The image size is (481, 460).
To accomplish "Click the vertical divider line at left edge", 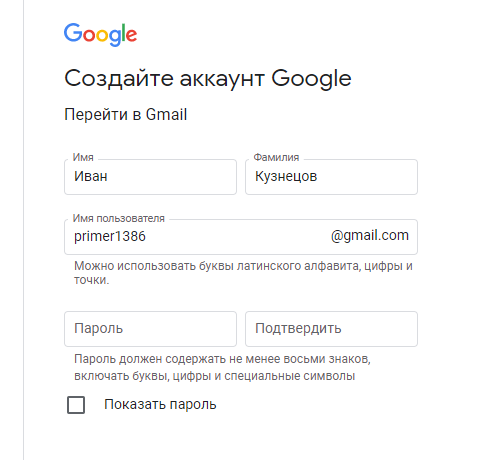I will pyautogui.click(x=24, y=230).
